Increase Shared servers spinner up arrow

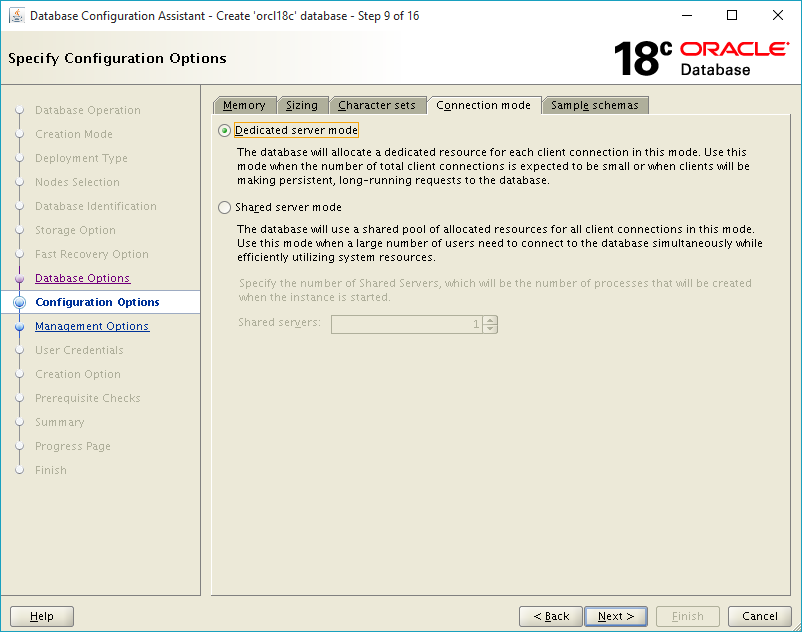[x=490, y=320]
